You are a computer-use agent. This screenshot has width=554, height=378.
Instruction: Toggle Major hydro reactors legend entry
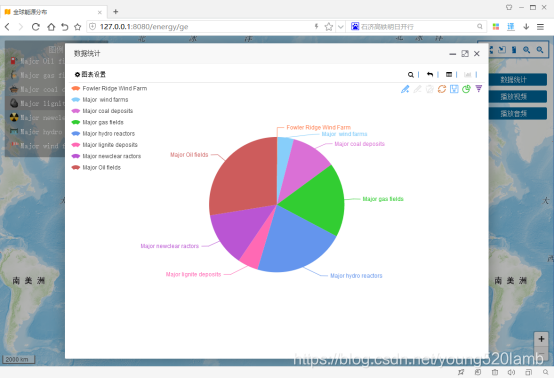[103, 134]
